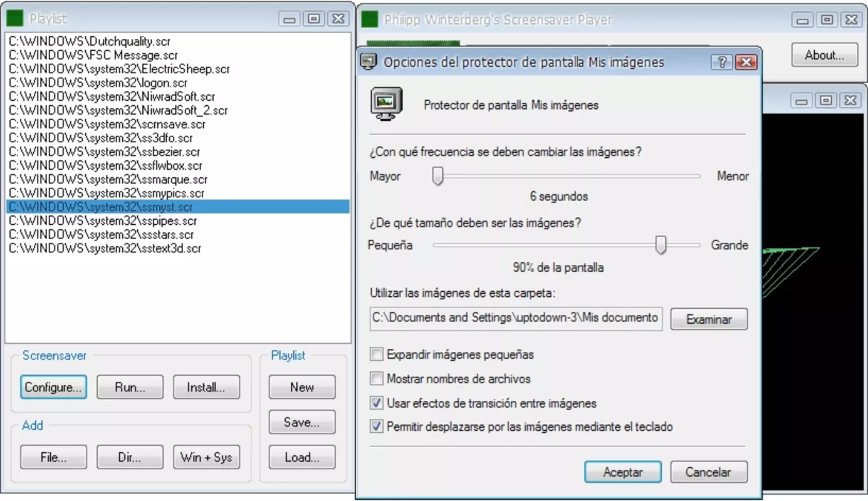The height and width of the screenshot is (501, 868).
Task: Open About in Screensaver Player window
Action: tap(825, 55)
